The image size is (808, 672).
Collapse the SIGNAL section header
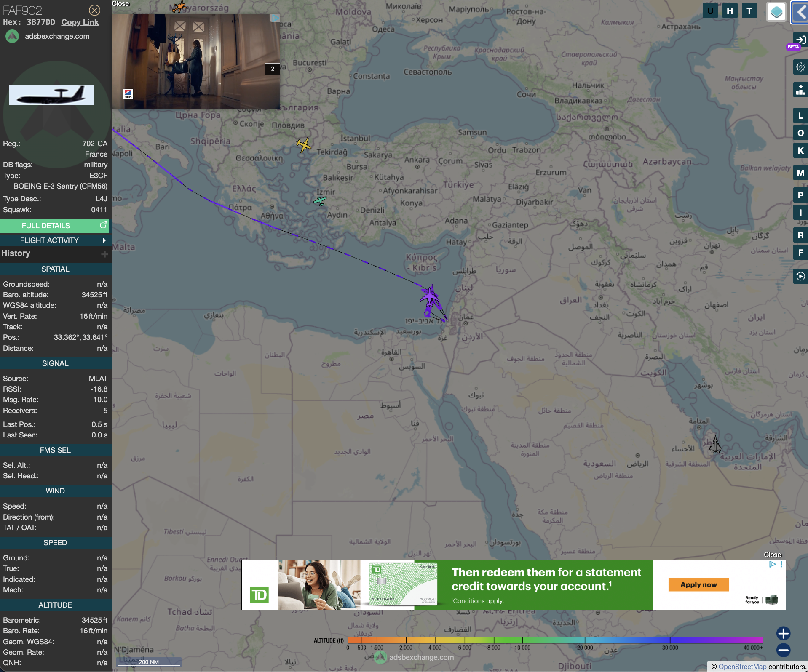55,363
